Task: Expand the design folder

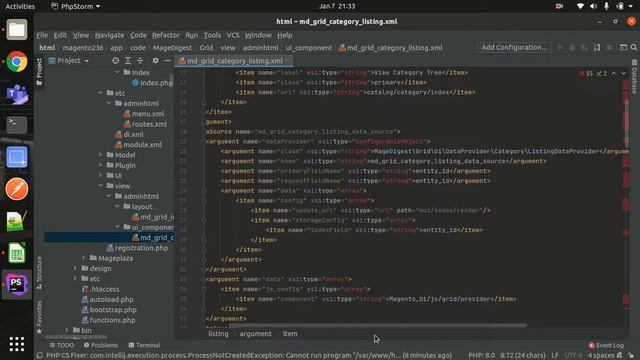Action: click(x=75, y=268)
